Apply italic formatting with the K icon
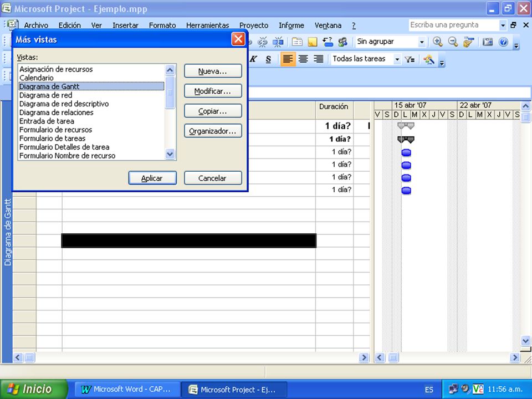Screen dimensions: 532x399 [x=253, y=59]
